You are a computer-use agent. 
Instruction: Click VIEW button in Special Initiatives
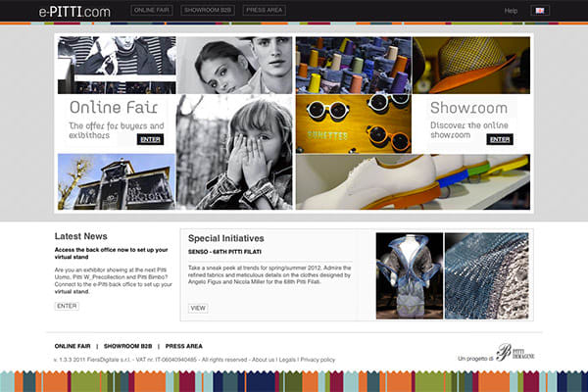(198, 308)
